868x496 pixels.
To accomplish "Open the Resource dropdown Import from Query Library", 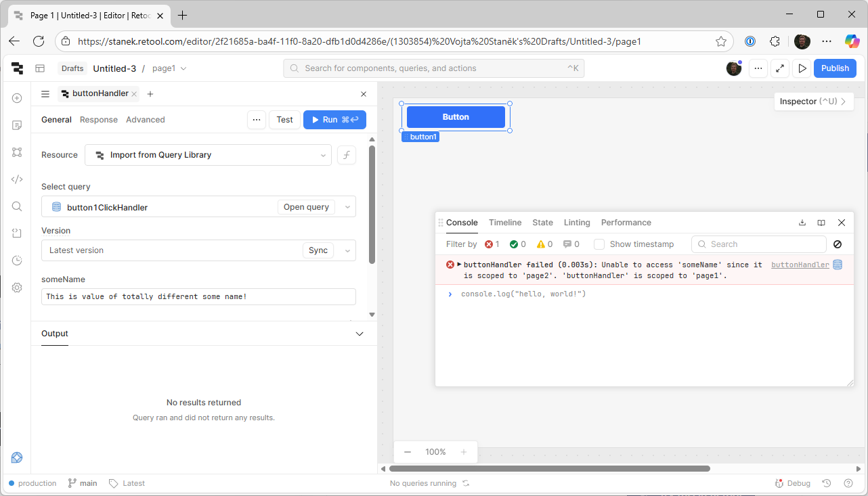I will click(208, 155).
